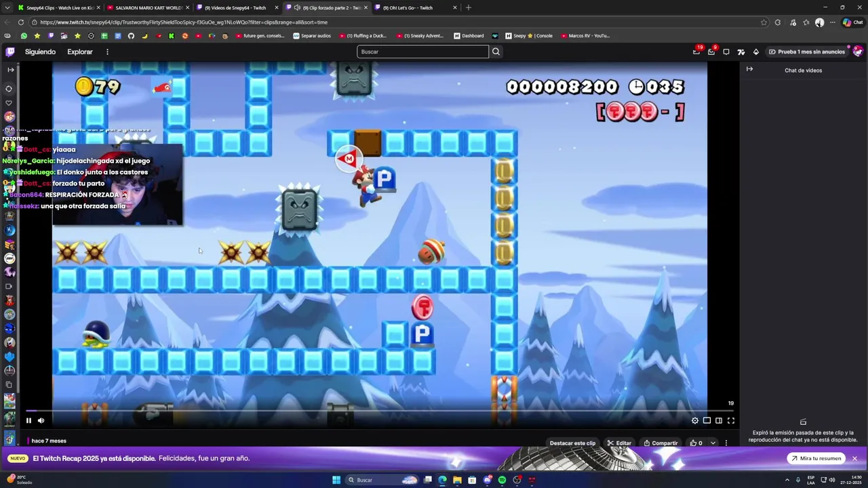The width and height of the screenshot is (868, 488).
Task: Open the Twitch user avatar menu
Action: point(858,52)
